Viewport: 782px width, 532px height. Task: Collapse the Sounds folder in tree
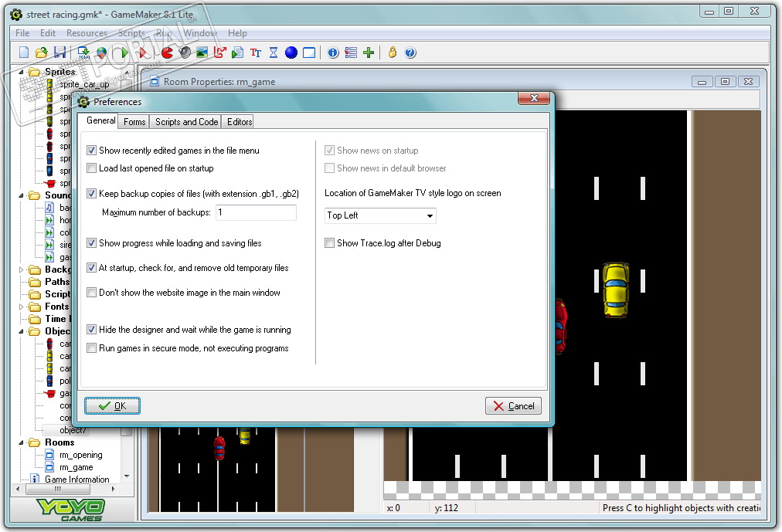click(22, 195)
